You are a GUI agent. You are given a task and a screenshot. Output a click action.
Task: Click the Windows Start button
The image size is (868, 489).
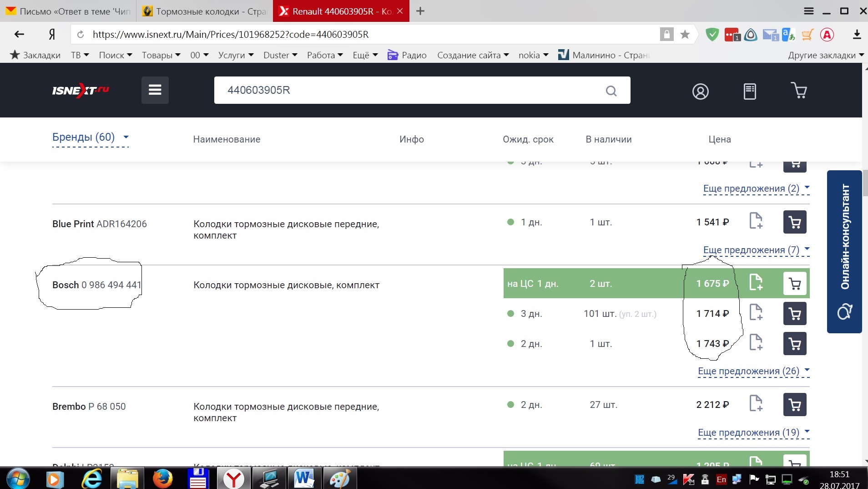18,479
